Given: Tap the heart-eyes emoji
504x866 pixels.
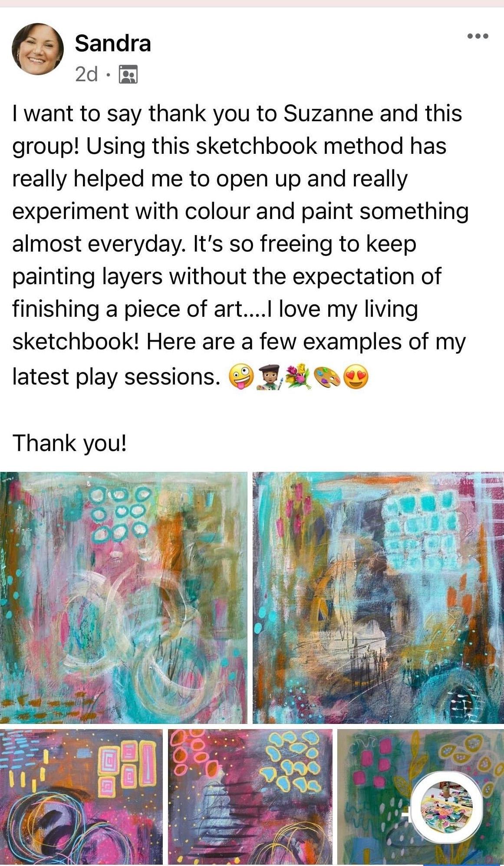Looking at the screenshot, I should (x=356, y=377).
